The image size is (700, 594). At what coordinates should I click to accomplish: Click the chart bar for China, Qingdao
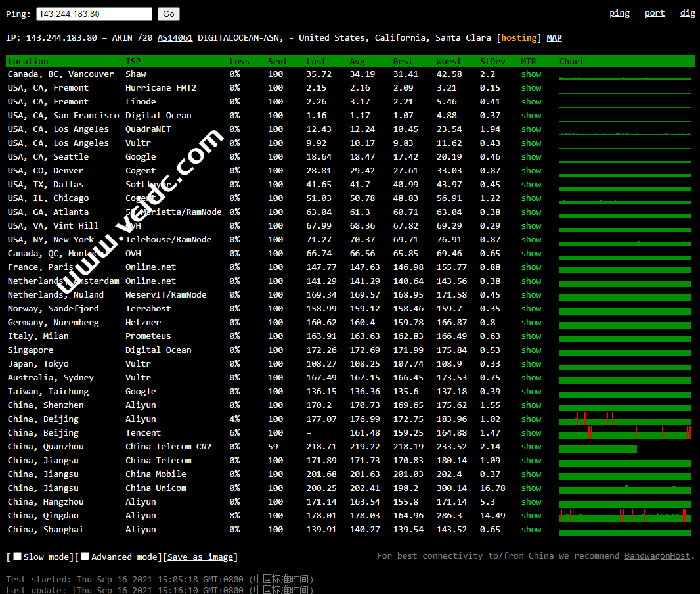click(x=624, y=516)
